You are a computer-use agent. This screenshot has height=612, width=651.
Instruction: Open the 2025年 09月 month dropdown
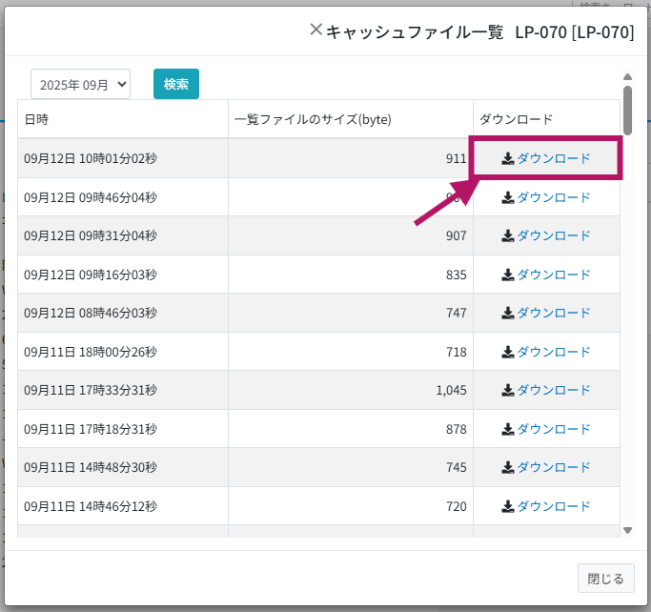[80, 84]
